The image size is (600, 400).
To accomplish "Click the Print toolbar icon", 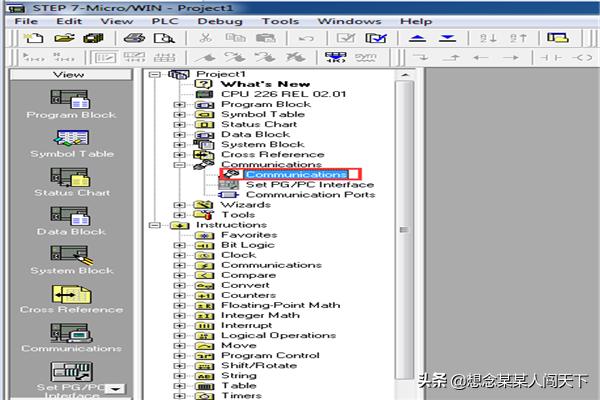I will [x=134, y=38].
